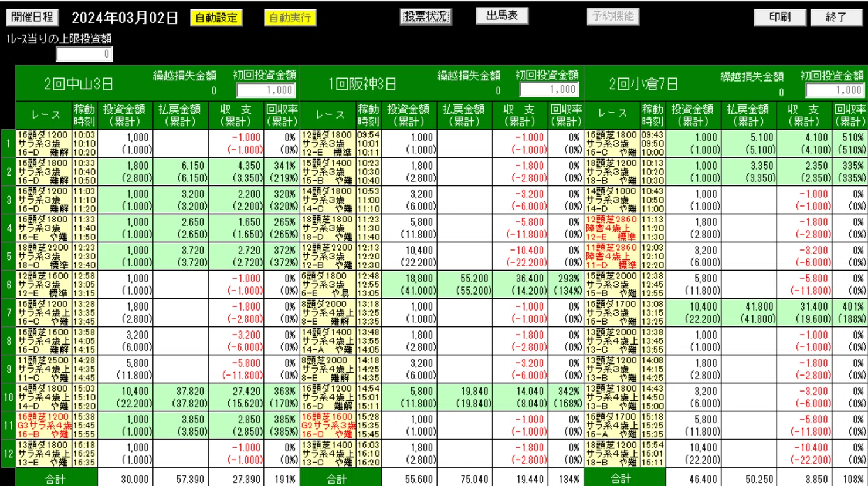Open the 出馬表 race card
The height and width of the screenshot is (486, 868).
pos(502,16)
